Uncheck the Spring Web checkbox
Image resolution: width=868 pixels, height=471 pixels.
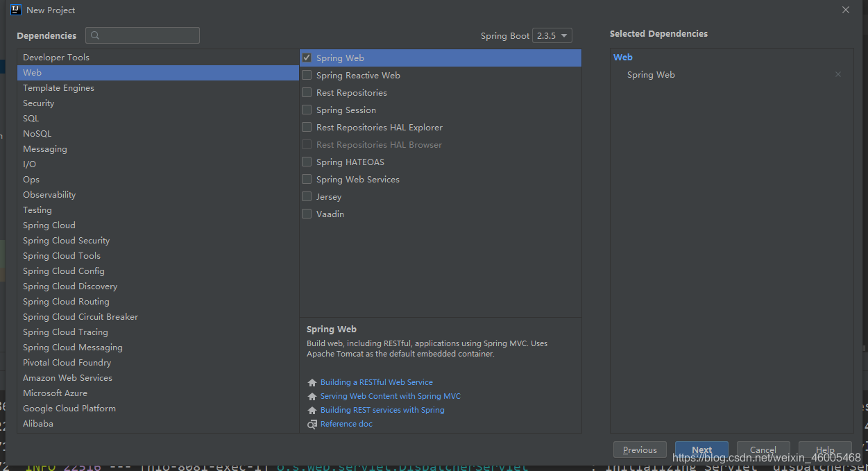(307, 58)
